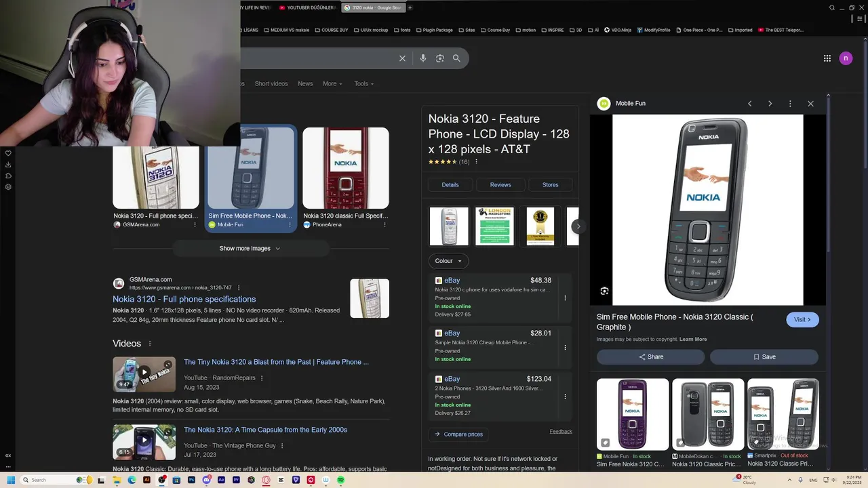The width and height of the screenshot is (868, 488).
Task: Open The Tiny Nokia 3120 video link
Action: pyautogui.click(x=276, y=362)
